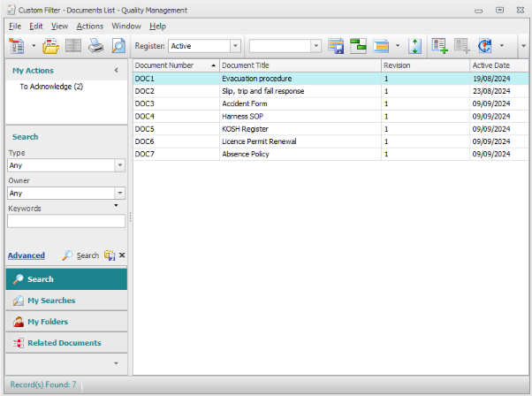Open navigation pane configure arrow at bottom

[116, 363]
